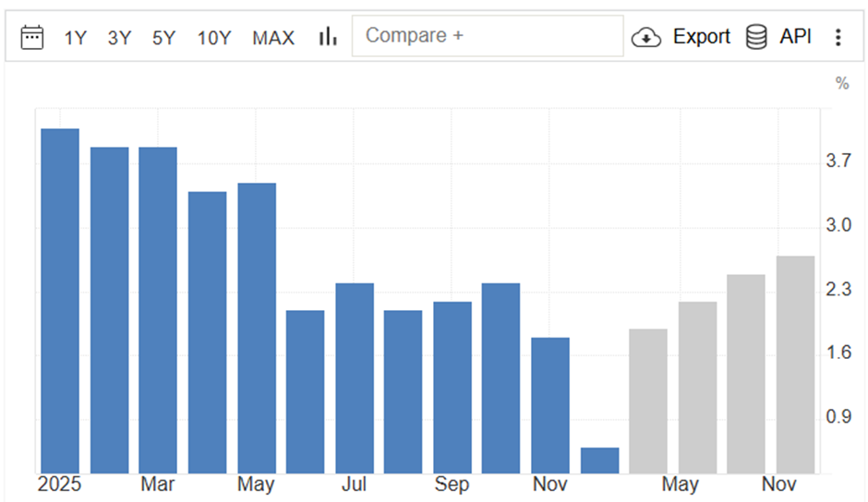Select the 3Y time range

(119, 38)
